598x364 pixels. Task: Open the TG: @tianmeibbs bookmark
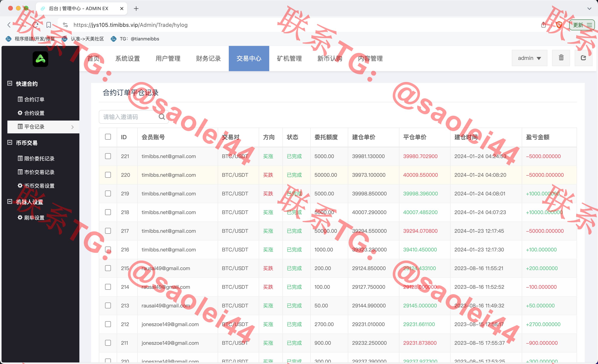135,39
